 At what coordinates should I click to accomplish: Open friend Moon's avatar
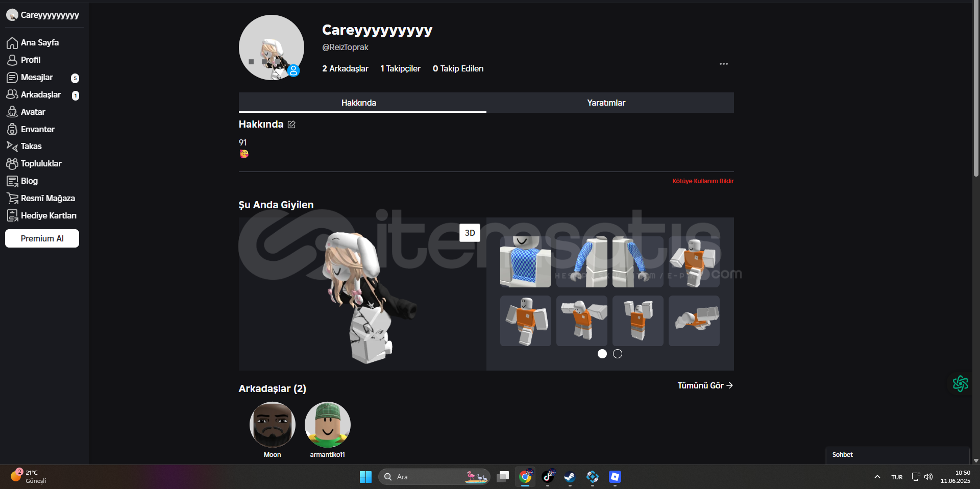click(x=272, y=425)
